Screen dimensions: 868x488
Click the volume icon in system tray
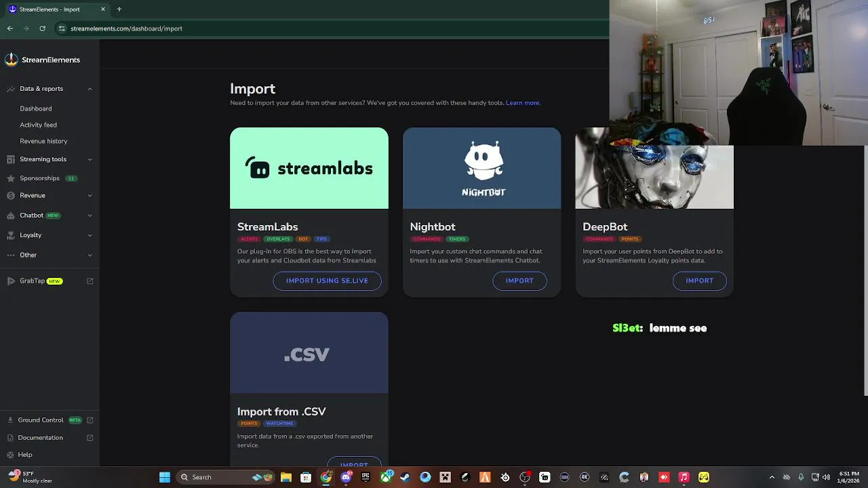[x=826, y=477]
